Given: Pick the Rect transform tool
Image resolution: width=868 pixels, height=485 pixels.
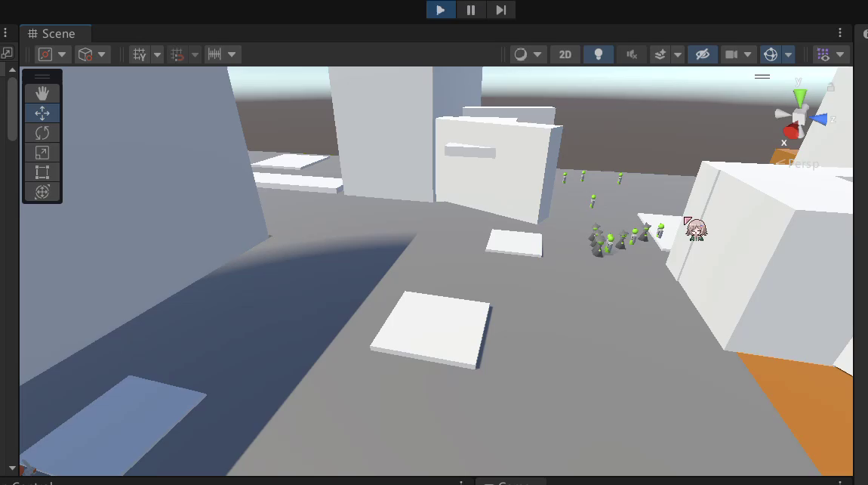Looking at the screenshot, I should click(42, 172).
